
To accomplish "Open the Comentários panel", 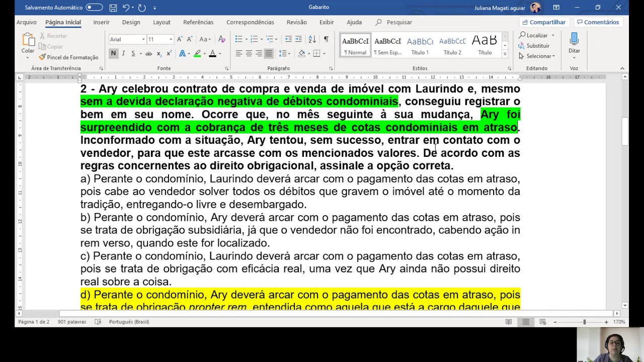I will tap(598, 22).
